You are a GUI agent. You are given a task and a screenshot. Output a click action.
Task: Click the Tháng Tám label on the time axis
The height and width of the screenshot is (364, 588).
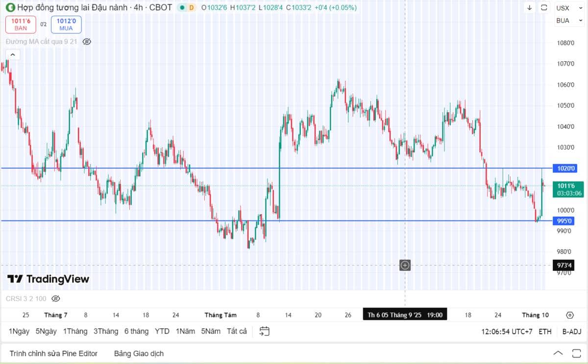point(220,315)
